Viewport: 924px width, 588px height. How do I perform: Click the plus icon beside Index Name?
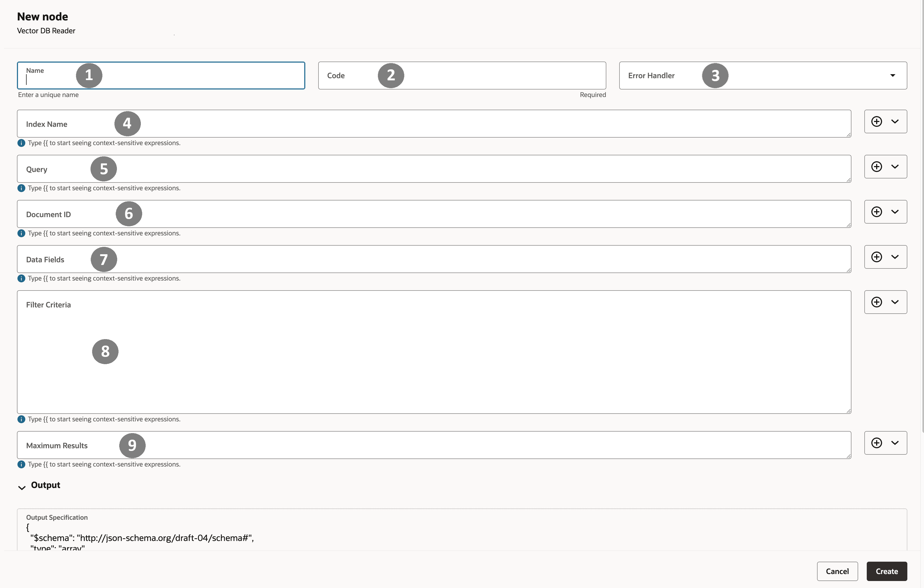(876, 122)
